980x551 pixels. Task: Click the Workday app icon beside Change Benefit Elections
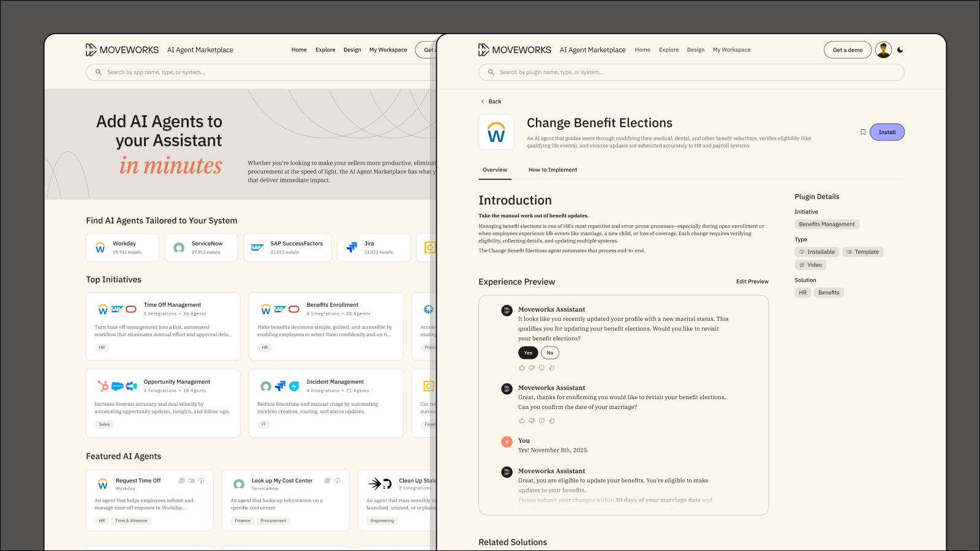[x=496, y=132]
